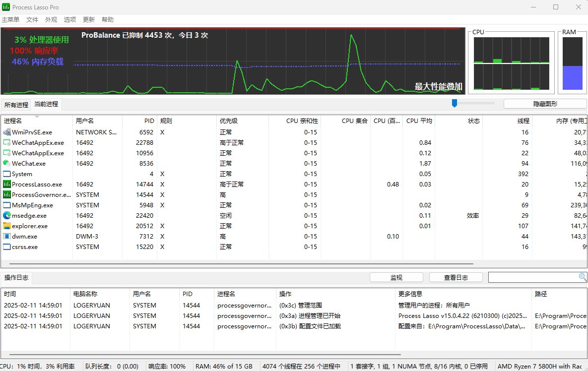Click the Process Lasso Pro title bar icon
The image size is (588, 371).
click(x=5, y=7)
